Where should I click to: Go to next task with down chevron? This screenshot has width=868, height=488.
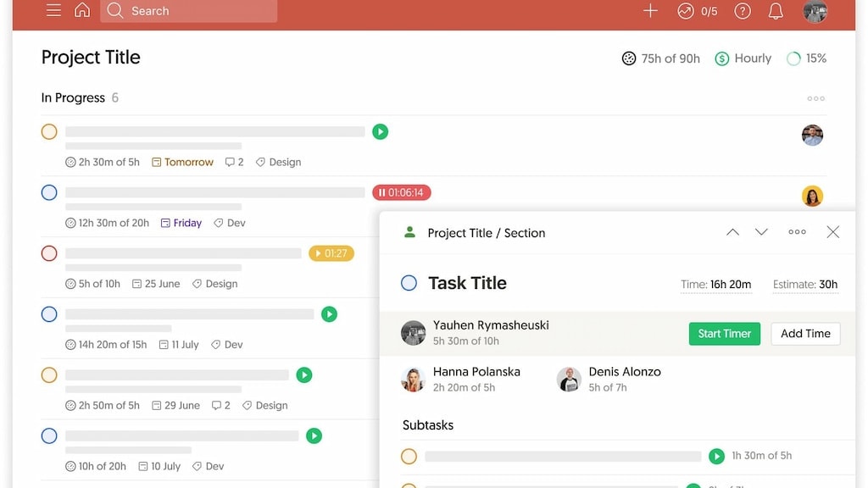pos(762,232)
